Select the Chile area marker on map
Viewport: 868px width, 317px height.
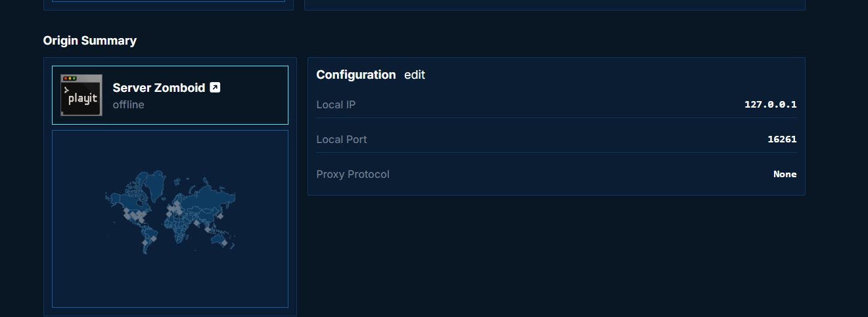[145, 242]
